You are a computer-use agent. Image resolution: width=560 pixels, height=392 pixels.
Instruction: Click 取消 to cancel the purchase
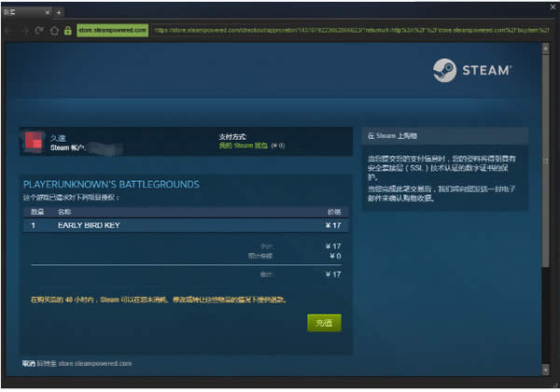point(29,364)
